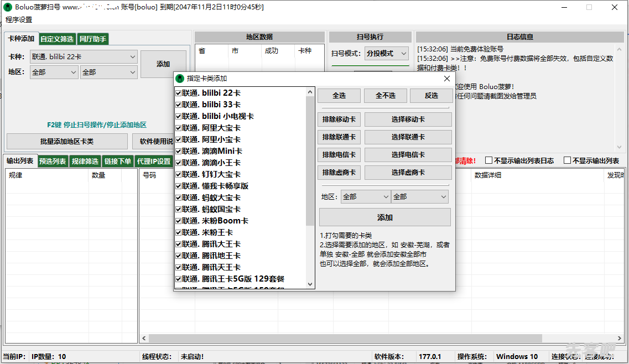629x364 pixels.
Task: Enable 不显示输出列表日志 checkbox
Action: [488, 160]
